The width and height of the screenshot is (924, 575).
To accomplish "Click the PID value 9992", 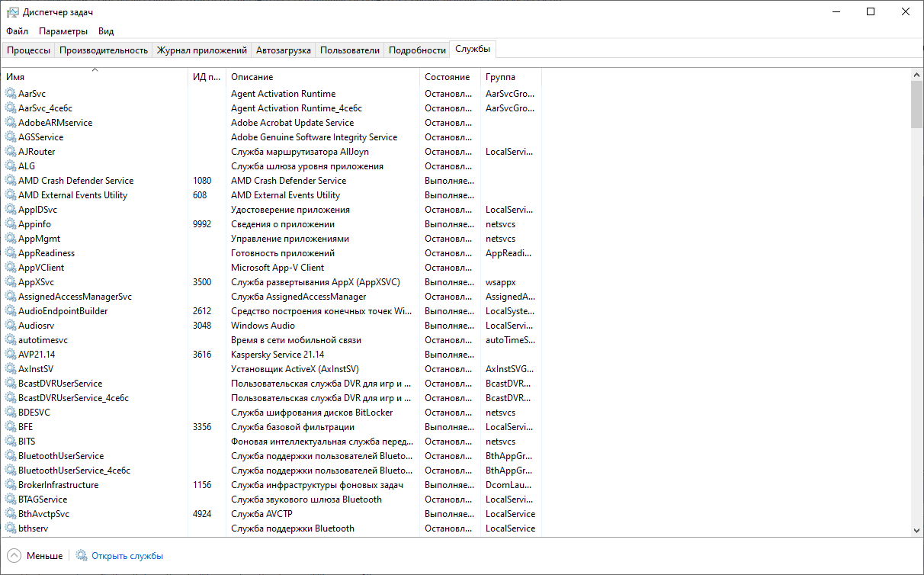I will (202, 224).
